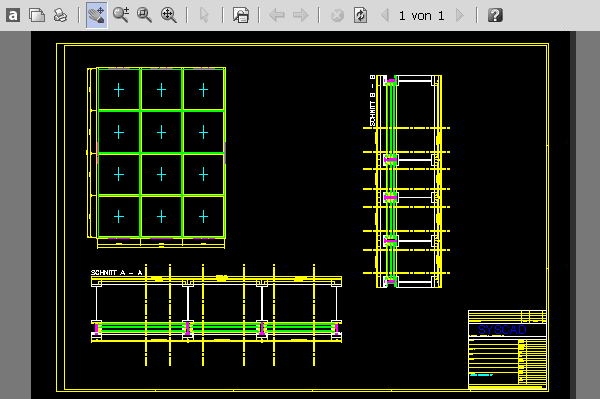Open Help with question mark icon
The height and width of the screenshot is (399, 600).
(x=495, y=16)
